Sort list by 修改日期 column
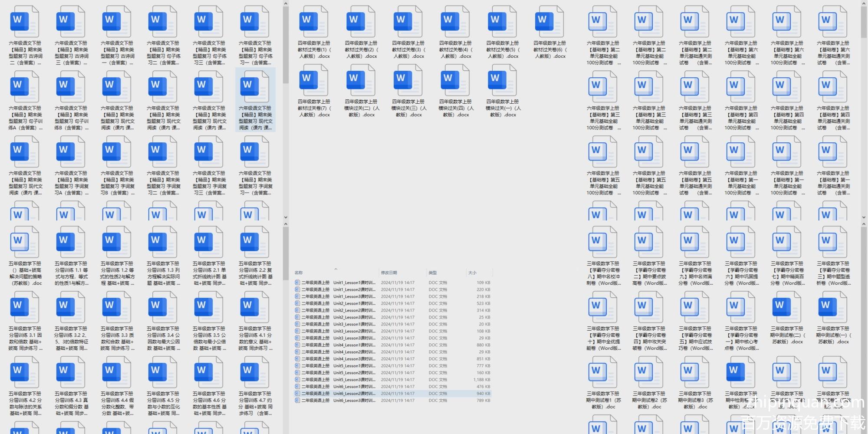Viewport: 868px width, 434px height. pos(389,273)
